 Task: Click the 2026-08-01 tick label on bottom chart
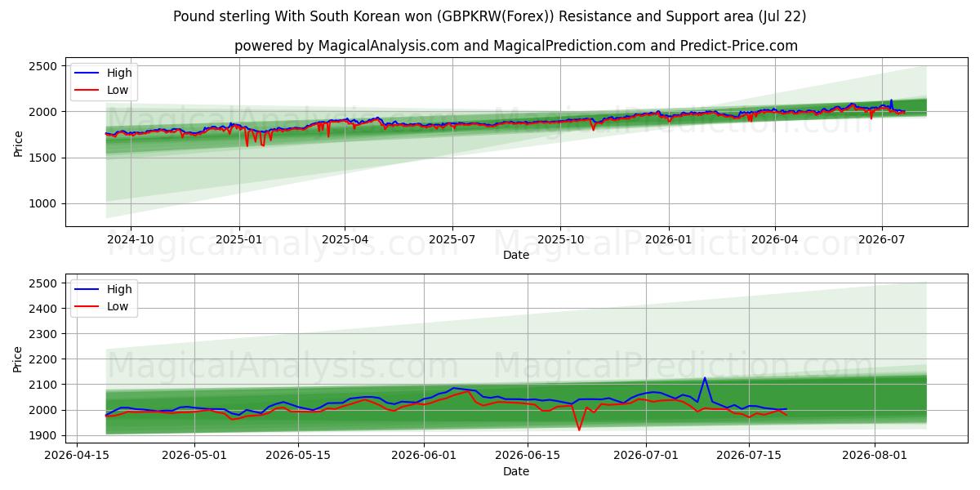click(875, 457)
